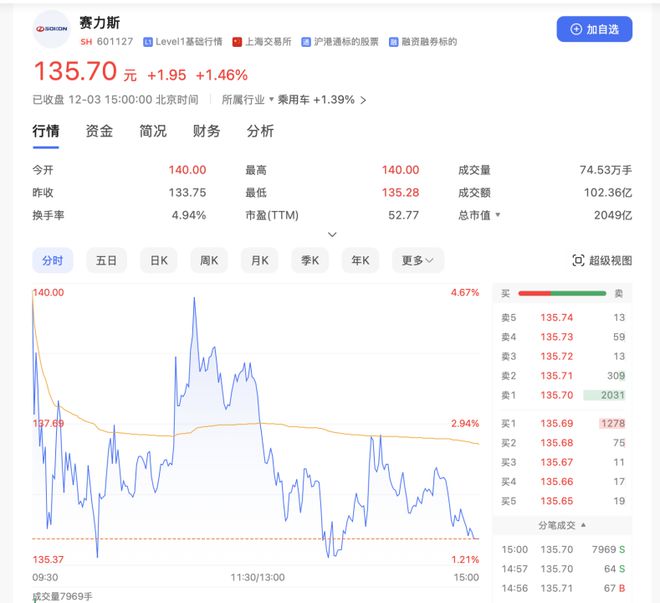Click the 卖4 price 135.73
The height and width of the screenshot is (603, 660).
[x=556, y=337]
